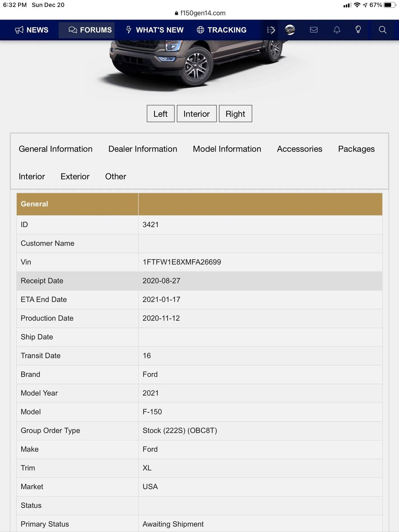Switch to Dealer Information tab
Viewport: 399px width, 532px height.
(143, 149)
